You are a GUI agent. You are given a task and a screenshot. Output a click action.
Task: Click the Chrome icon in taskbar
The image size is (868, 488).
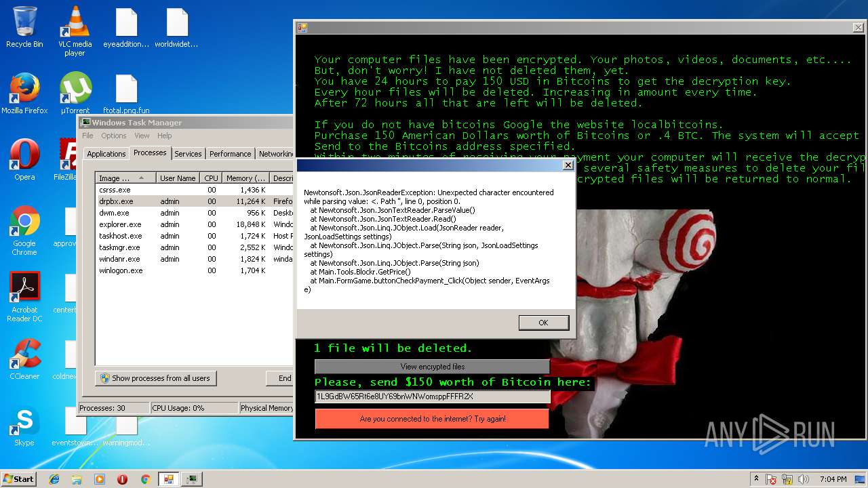(145, 479)
